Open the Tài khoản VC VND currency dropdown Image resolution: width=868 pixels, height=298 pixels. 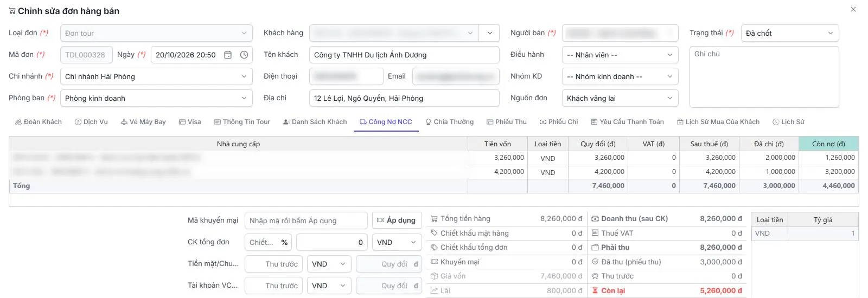[x=329, y=286]
